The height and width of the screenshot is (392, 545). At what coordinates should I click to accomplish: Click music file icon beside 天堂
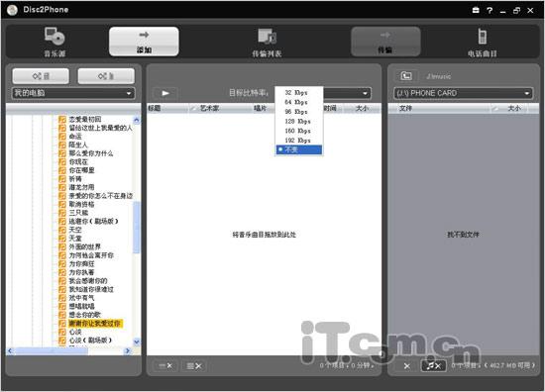tap(62, 239)
